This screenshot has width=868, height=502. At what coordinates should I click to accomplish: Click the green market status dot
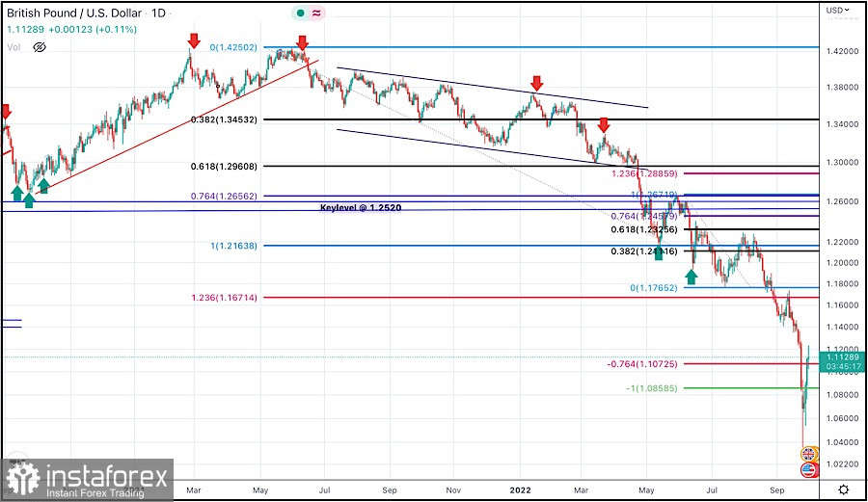[300, 13]
